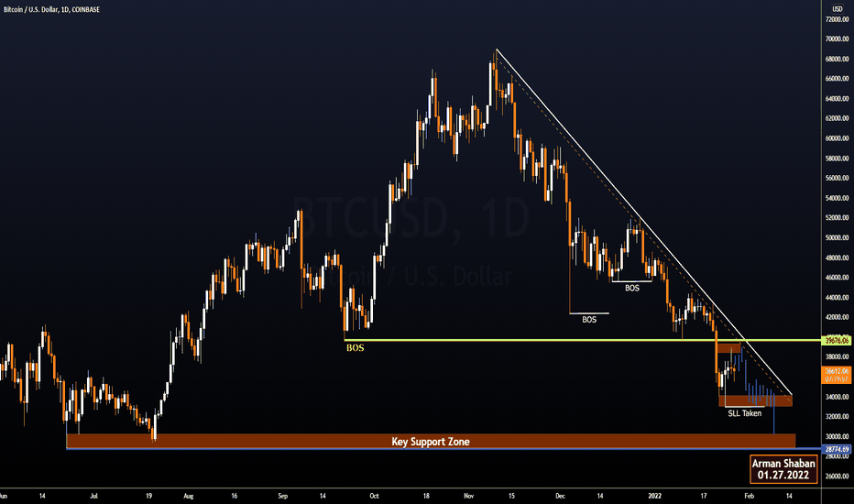Select the white BOS label below December low

click(x=589, y=320)
